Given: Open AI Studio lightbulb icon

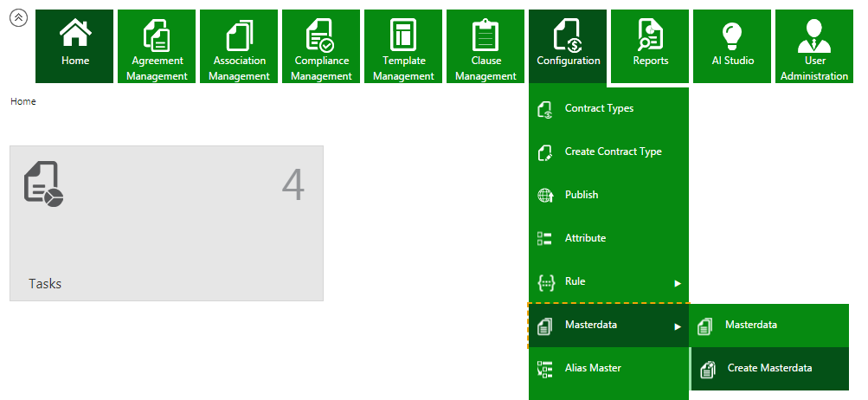Looking at the screenshot, I should tap(732, 35).
